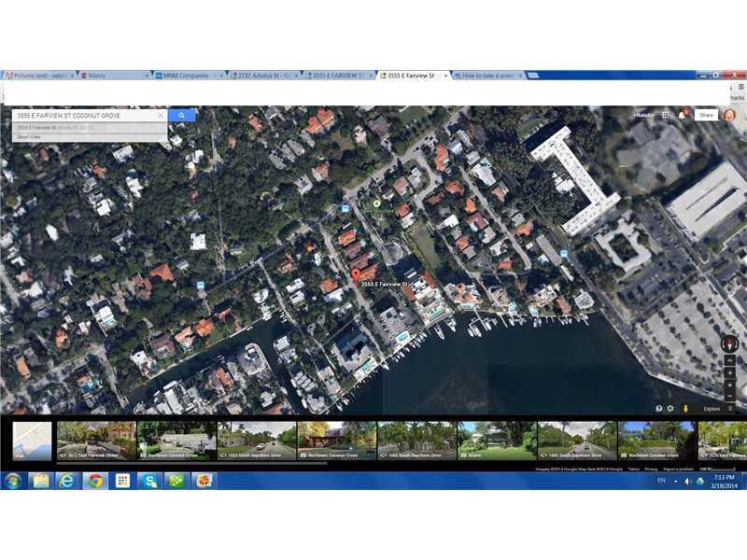Click the compass rotate control
Image resolution: width=747 pixels, height=560 pixels.
click(729, 343)
